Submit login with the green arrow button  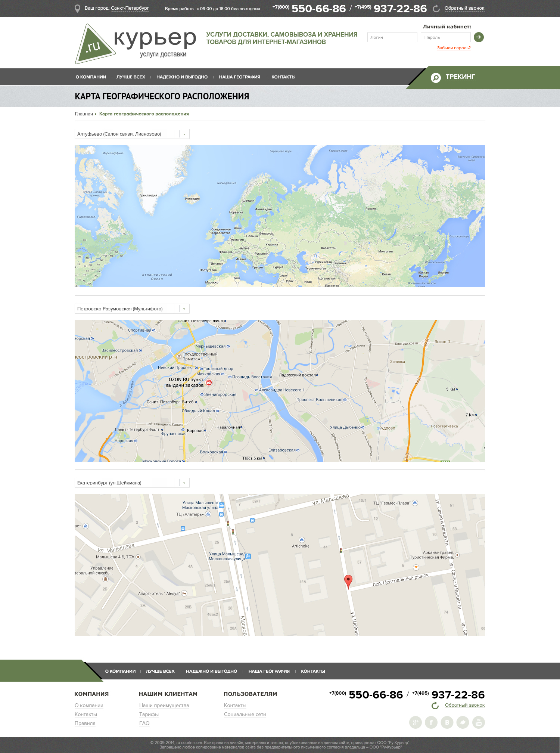479,37
